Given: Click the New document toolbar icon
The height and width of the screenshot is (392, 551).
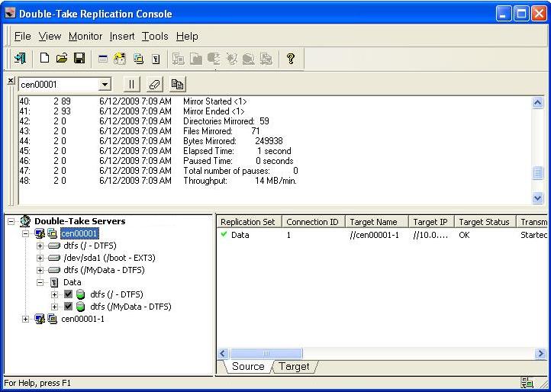Looking at the screenshot, I should [x=44, y=58].
